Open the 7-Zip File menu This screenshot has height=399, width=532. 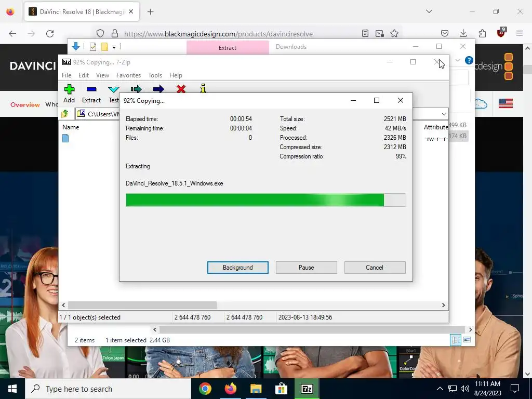tap(66, 75)
